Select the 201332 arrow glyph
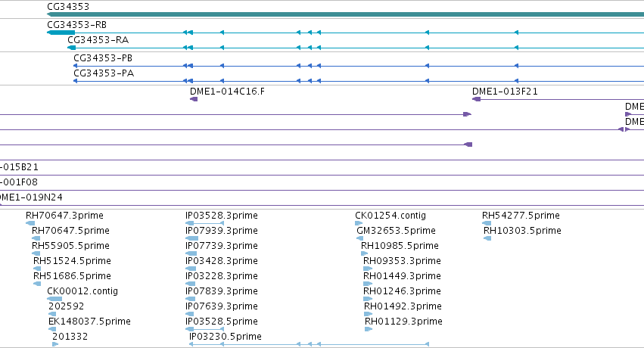Viewport: 644px width, 348px height. (55, 344)
